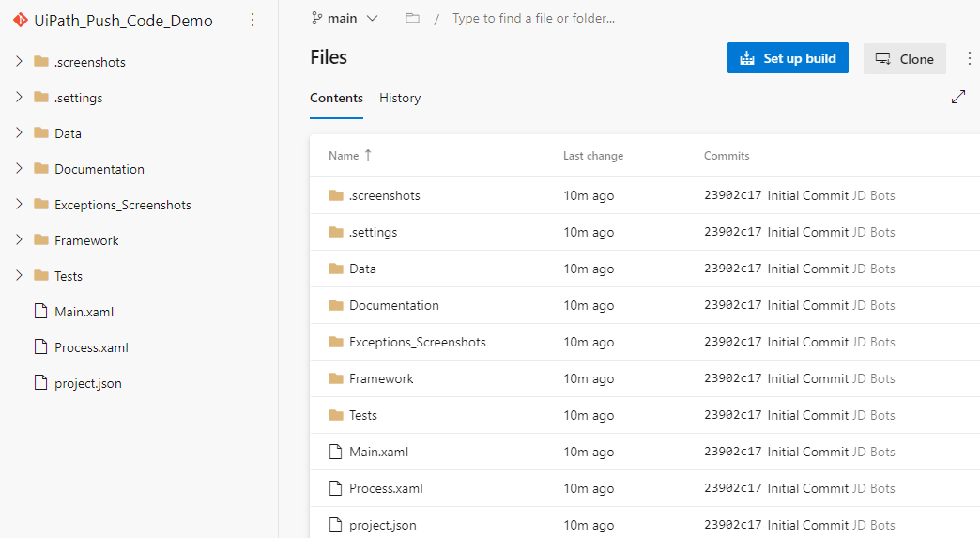Click the Last change column header
The width and height of the screenshot is (980, 538).
coord(593,156)
